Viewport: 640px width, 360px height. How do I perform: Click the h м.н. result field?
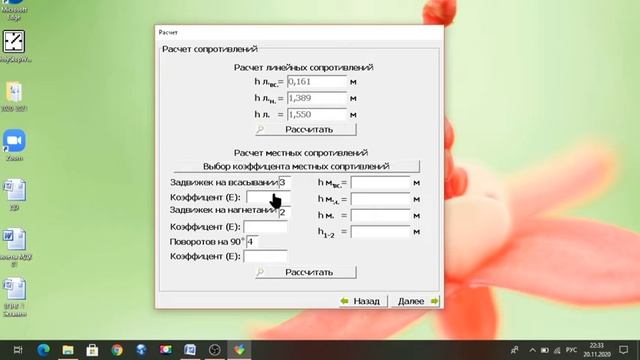(380, 199)
